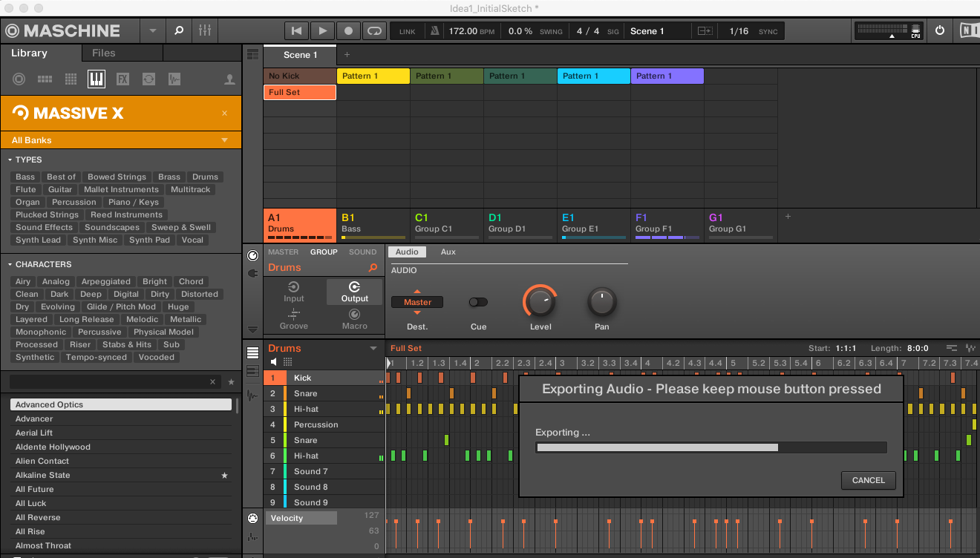
Task: Switch to the Library tab
Action: pos(30,53)
